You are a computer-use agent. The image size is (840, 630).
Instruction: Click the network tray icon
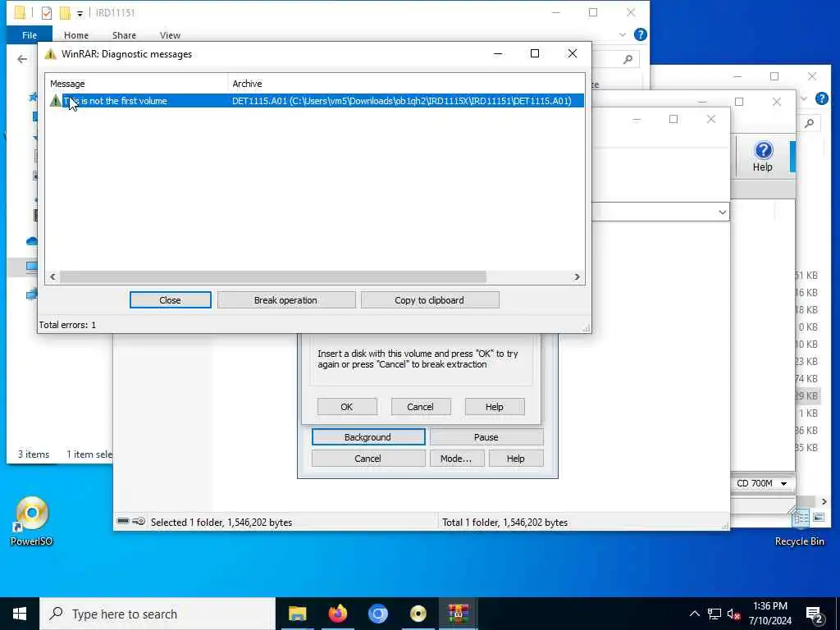(714, 614)
